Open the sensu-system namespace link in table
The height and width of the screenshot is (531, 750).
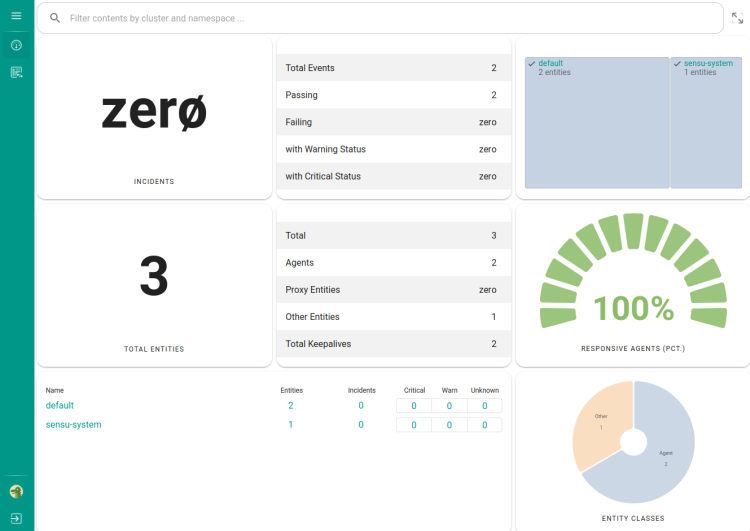tap(74, 424)
